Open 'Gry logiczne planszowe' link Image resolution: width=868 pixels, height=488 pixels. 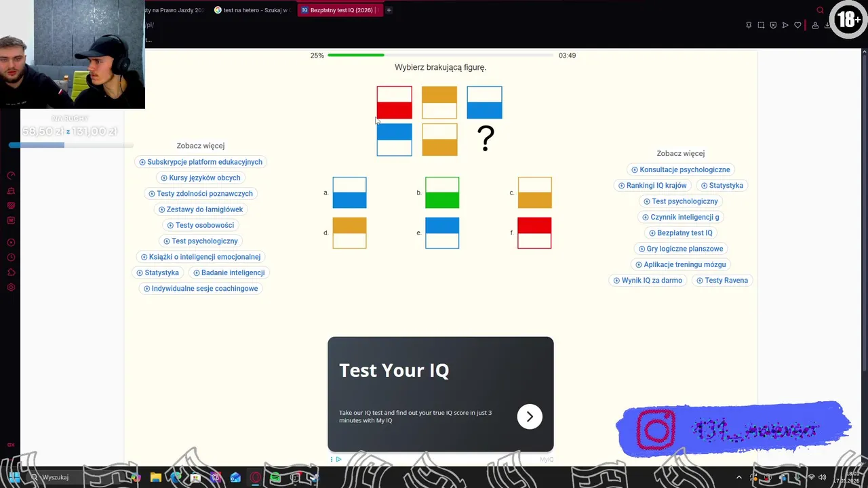pyautogui.click(x=680, y=249)
